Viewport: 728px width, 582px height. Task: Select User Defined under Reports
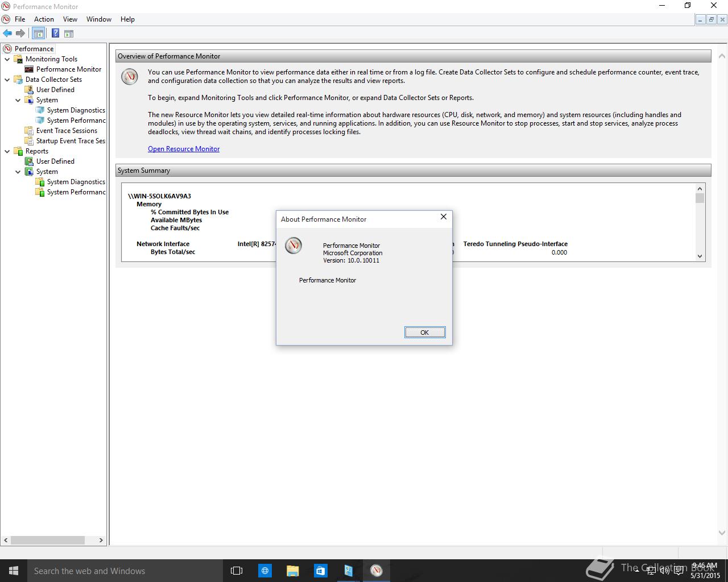[x=55, y=161]
